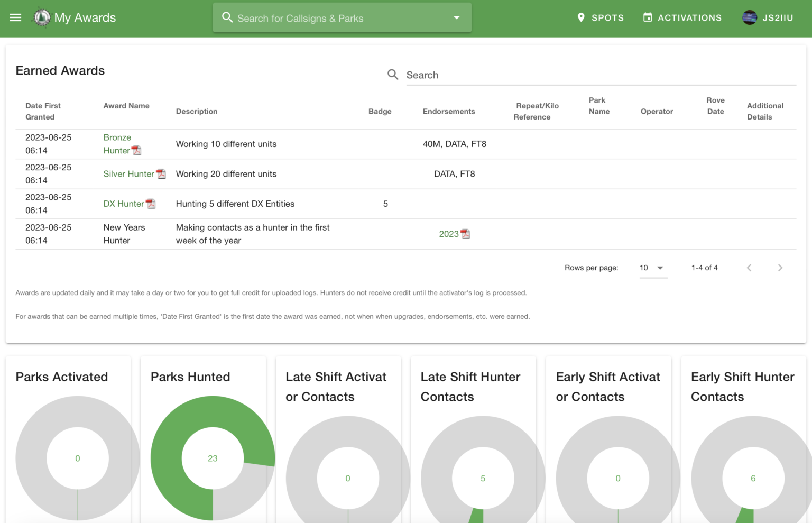Click the DX Hunter award link

click(124, 204)
